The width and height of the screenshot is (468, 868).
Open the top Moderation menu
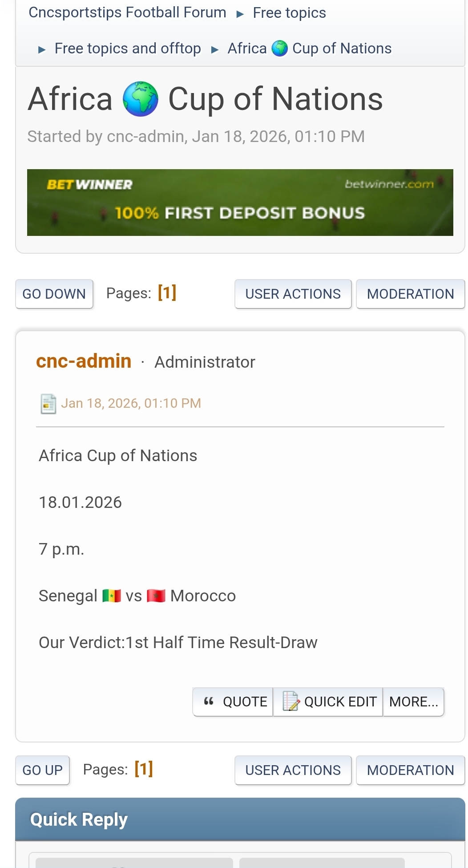coord(410,294)
